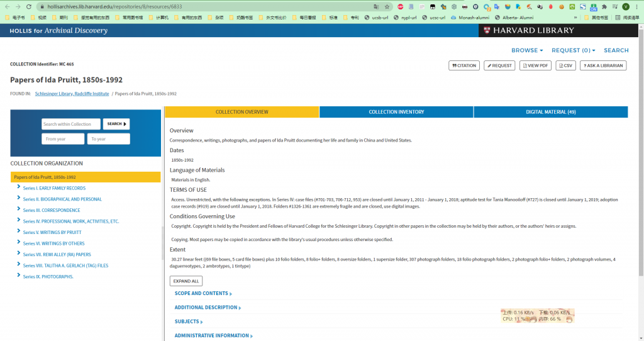The width and height of the screenshot is (644, 341).
Task: Click the ASK A LIBRARIAN button
Action: tap(603, 65)
